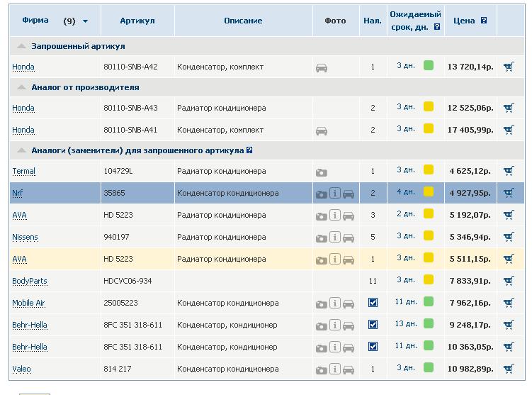
Task: Open car applicability icon for Honda 80110-SNB-A41
Action: click(x=322, y=130)
